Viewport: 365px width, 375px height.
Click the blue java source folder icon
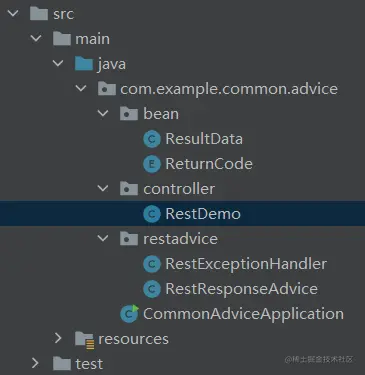pyautogui.click(x=84, y=63)
